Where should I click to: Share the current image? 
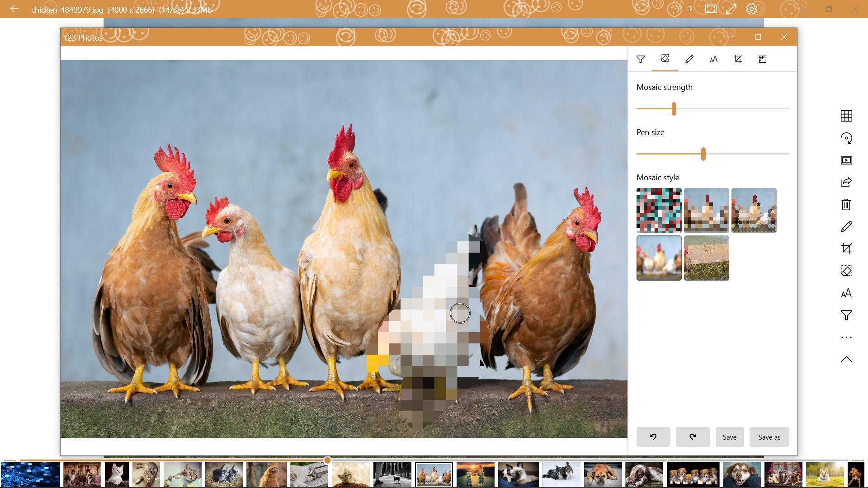click(846, 182)
